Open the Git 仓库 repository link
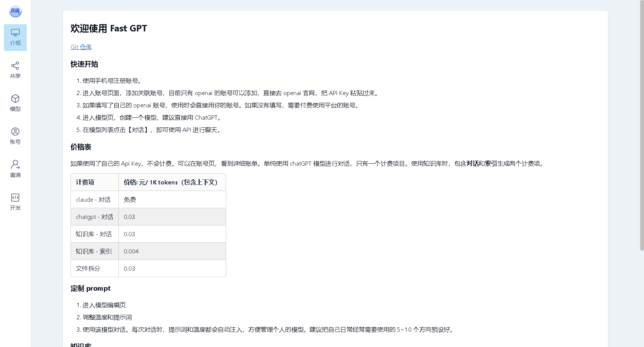Image resolution: width=644 pixels, height=347 pixels. [81, 47]
